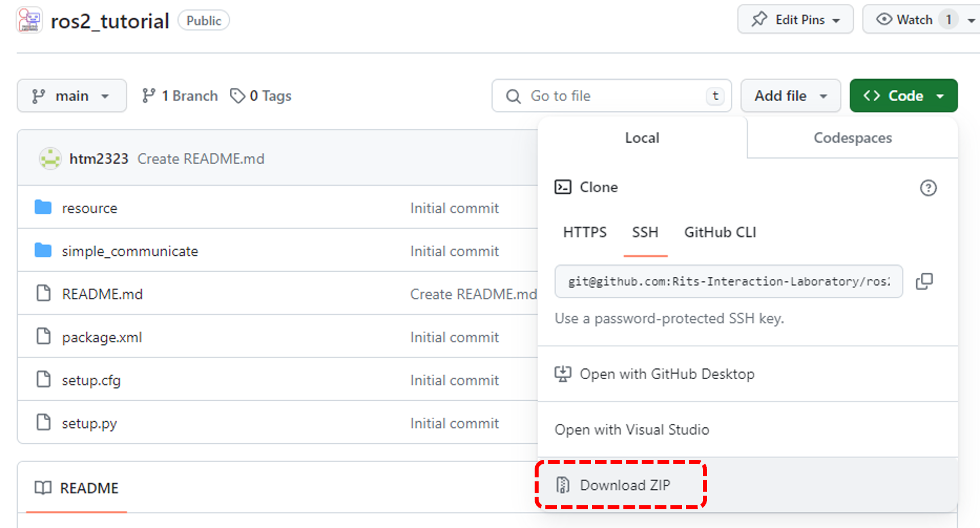Switch to the Codespaces tab
980x528 pixels.
pos(853,138)
